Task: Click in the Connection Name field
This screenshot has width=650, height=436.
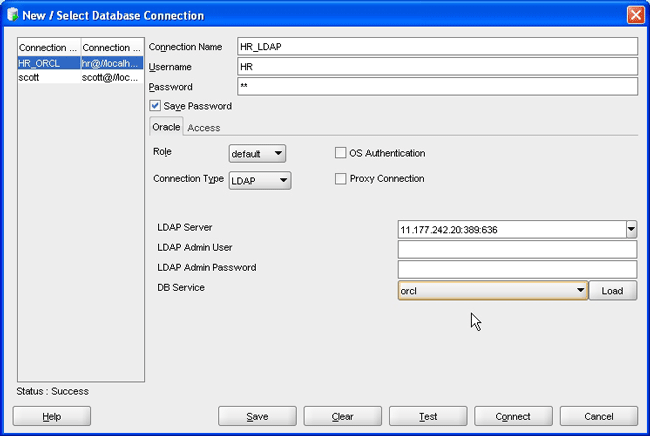Action: click(x=437, y=46)
